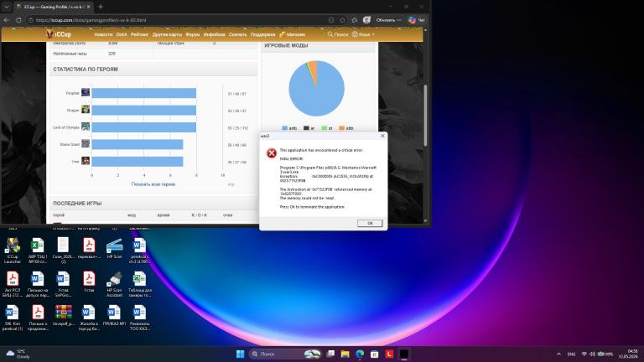Image resolution: width=644 pixels, height=362 pixels.
Task: Open the HP Scan Assistant desktop shortcut
Action: point(114,284)
